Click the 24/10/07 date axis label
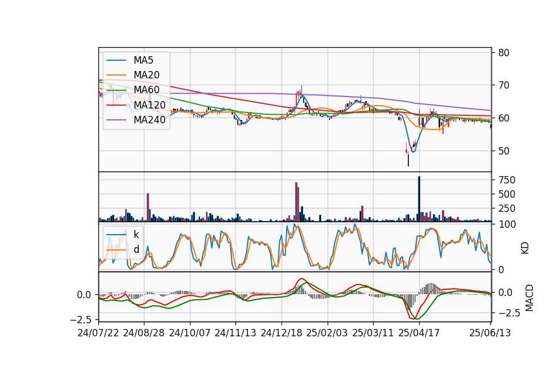The width and height of the screenshot is (546, 392). click(190, 333)
